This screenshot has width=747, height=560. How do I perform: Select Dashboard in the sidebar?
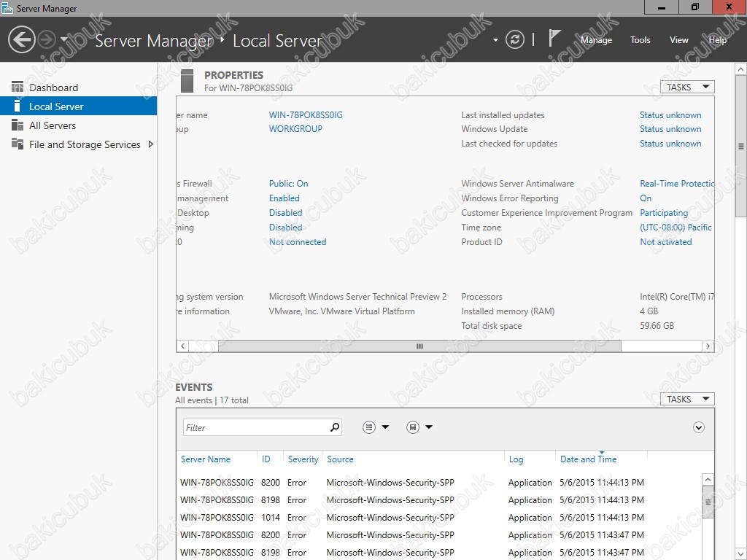tap(78, 87)
